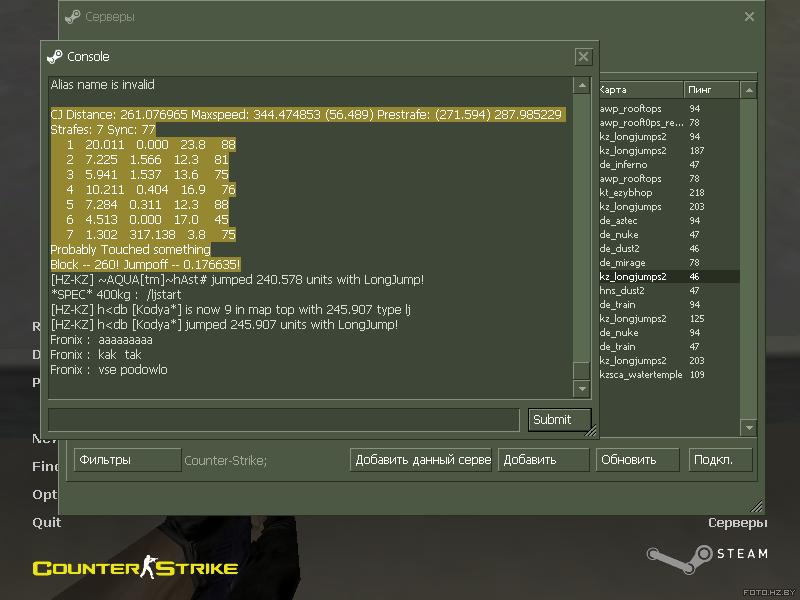Click the "Fronix : kak tak" console line
Screen dimensions: 800x600
[x=96, y=355]
